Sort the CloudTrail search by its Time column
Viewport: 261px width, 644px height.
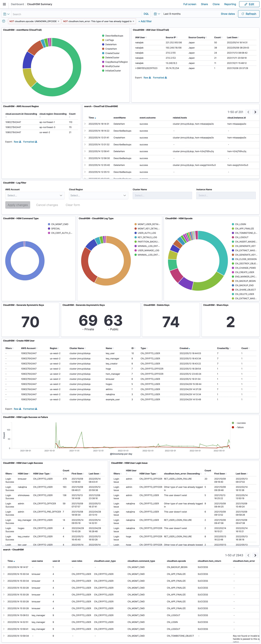tap(92, 118)
